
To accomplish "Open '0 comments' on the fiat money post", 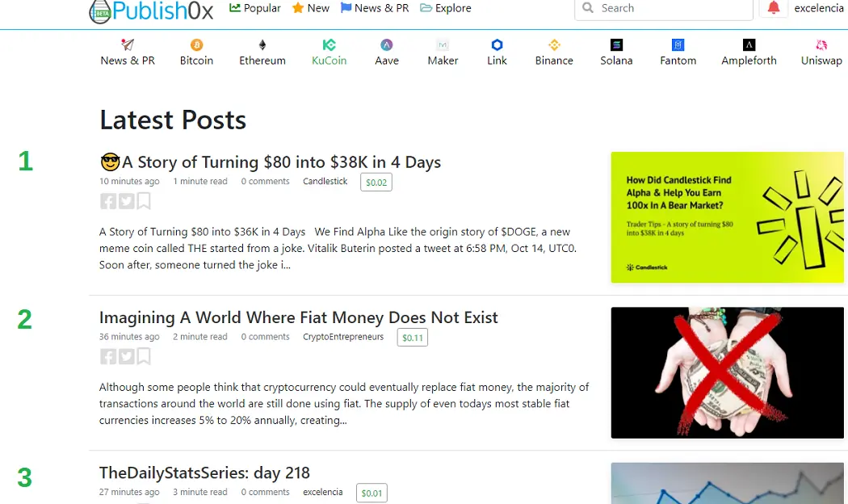I will 265,336.
